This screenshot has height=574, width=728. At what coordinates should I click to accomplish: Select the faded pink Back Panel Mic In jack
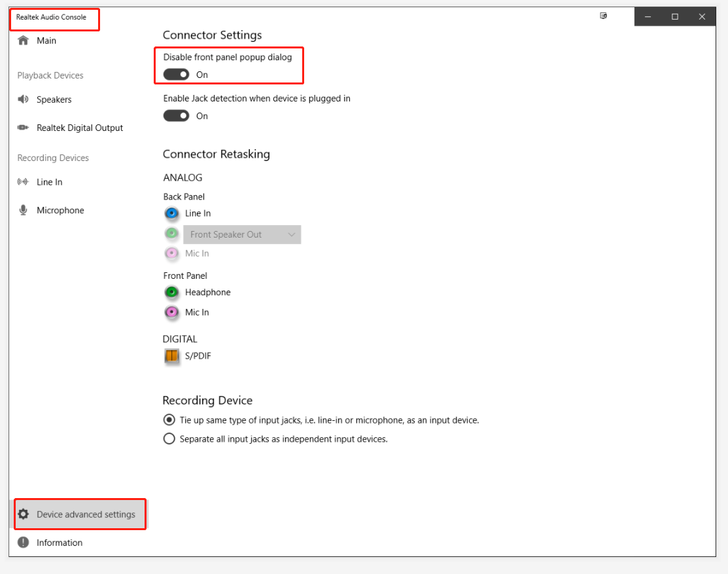tap(172, 253)
